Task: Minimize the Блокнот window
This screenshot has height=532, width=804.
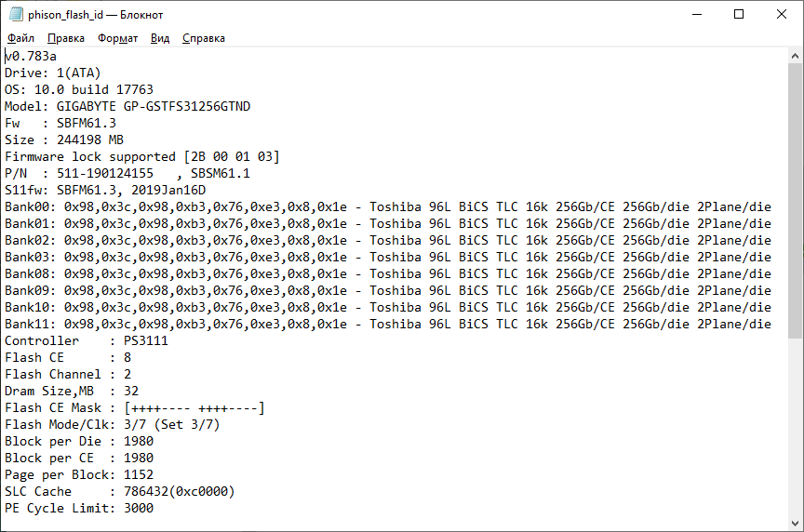Action: coord(697,14)
